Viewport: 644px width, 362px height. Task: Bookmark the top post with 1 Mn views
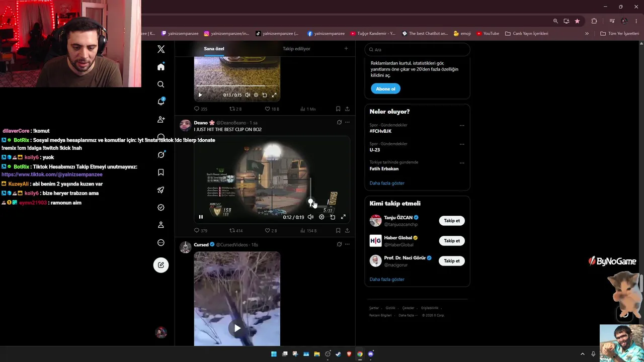[x=338, y=109]
